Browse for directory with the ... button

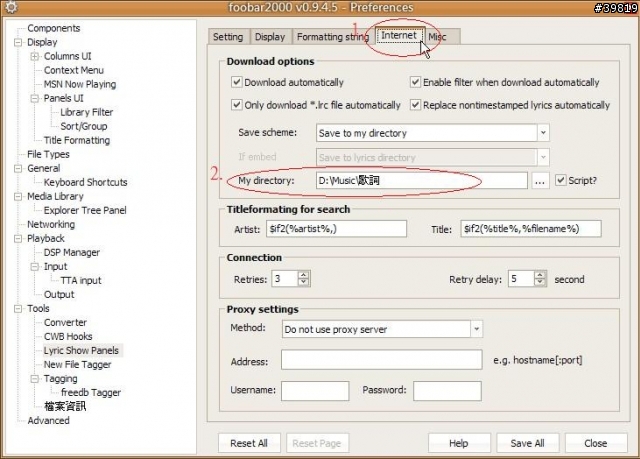(x=540, y=180)
